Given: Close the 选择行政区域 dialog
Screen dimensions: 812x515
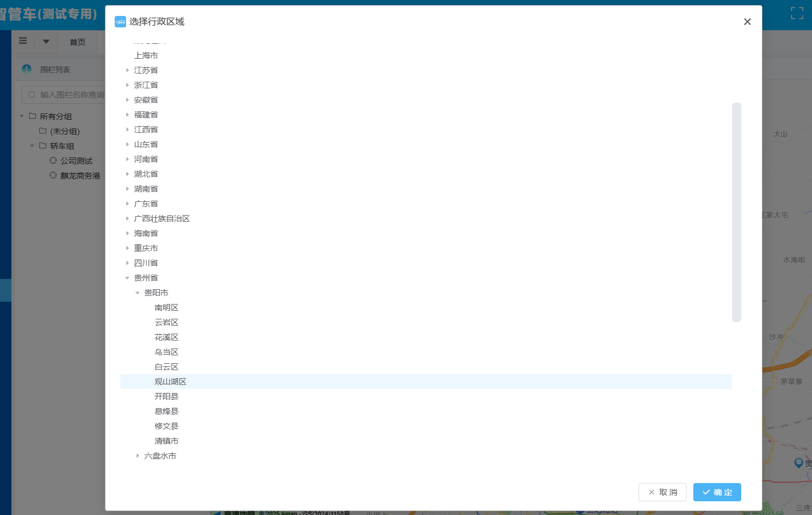Looking at the screenshot, I should pos(747,22).
